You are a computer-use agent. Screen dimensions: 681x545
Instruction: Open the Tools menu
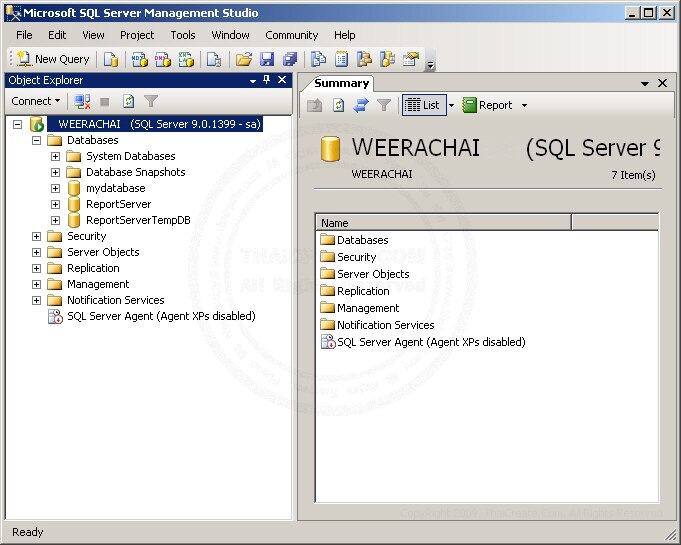pyautogui.click(x=183, y=35)
